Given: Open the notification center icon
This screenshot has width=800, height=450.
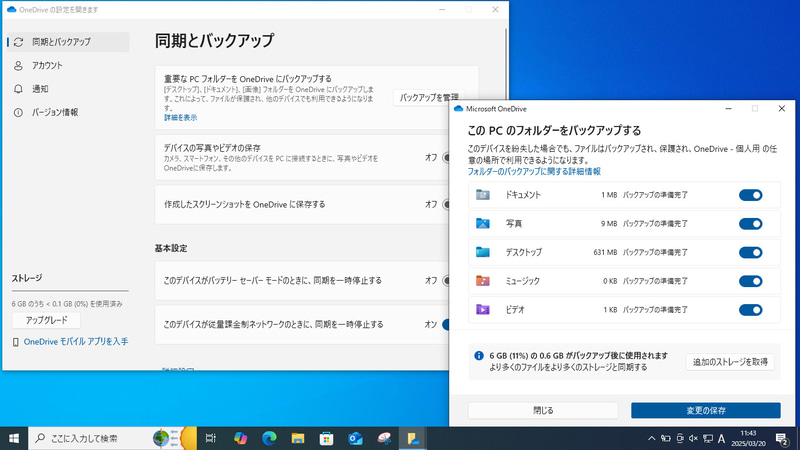Looking at the screenshot, I should click(782, 438).
